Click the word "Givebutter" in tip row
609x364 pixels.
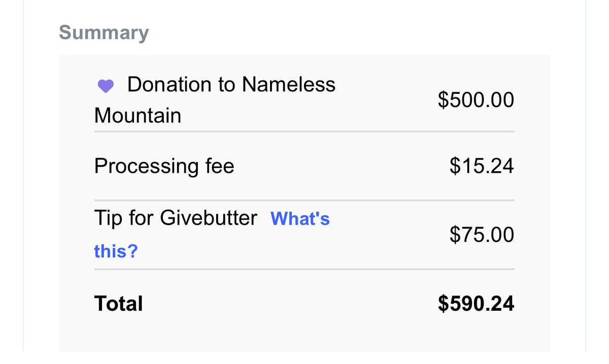pos(209,218)
